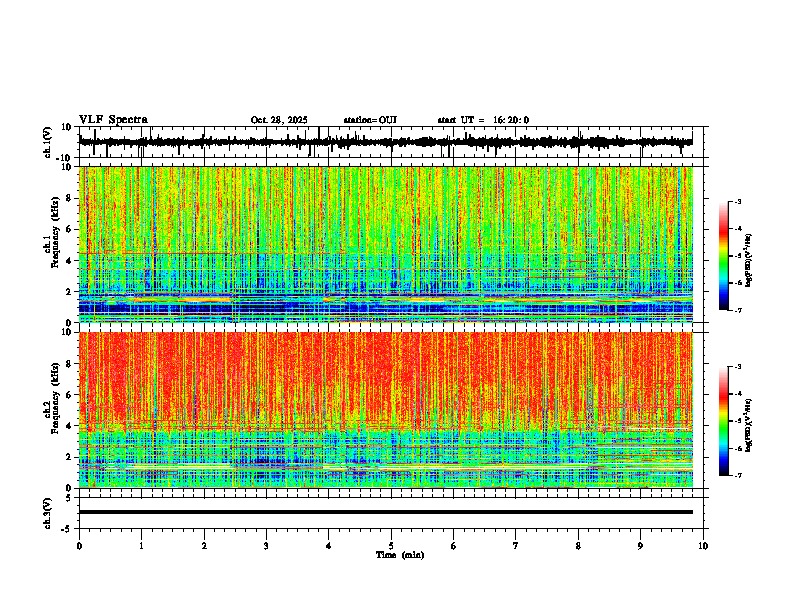Click the "station=OUI" header label
The height and width of the screenshot is (612, 792).
(370, 120)
